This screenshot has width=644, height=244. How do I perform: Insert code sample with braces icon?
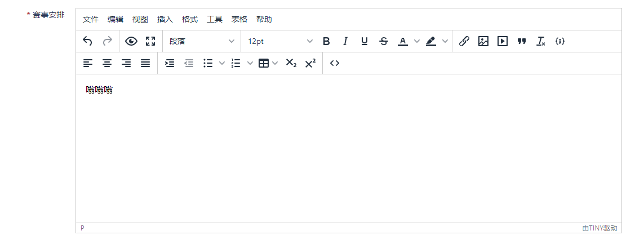click(x=560, y=41)
